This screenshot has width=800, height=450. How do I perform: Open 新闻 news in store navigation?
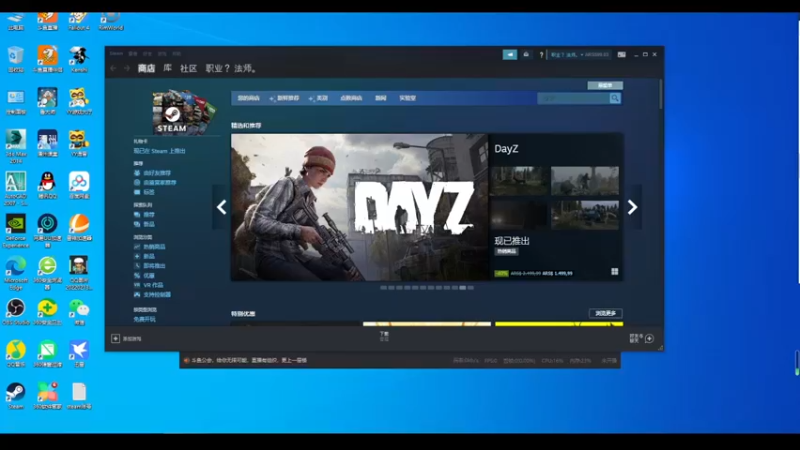coord(381,98)
